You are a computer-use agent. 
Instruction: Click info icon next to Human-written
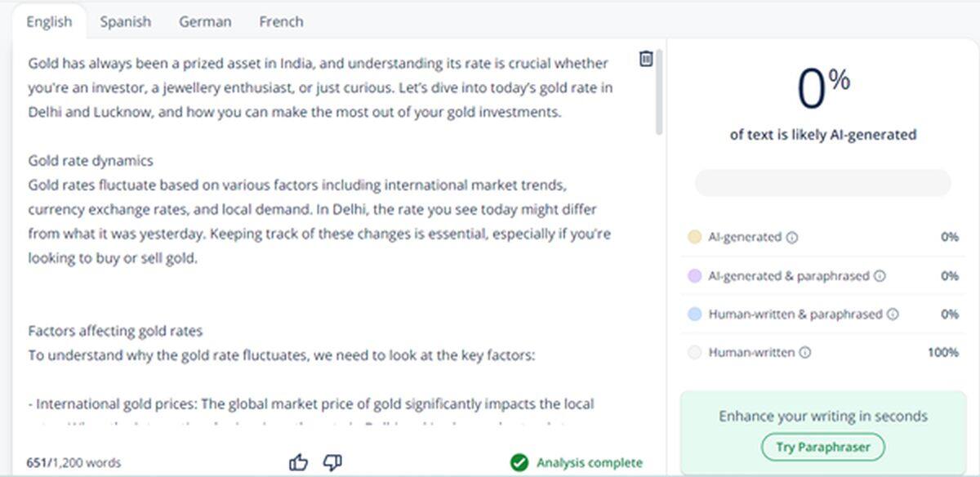(x=805, y=353)
